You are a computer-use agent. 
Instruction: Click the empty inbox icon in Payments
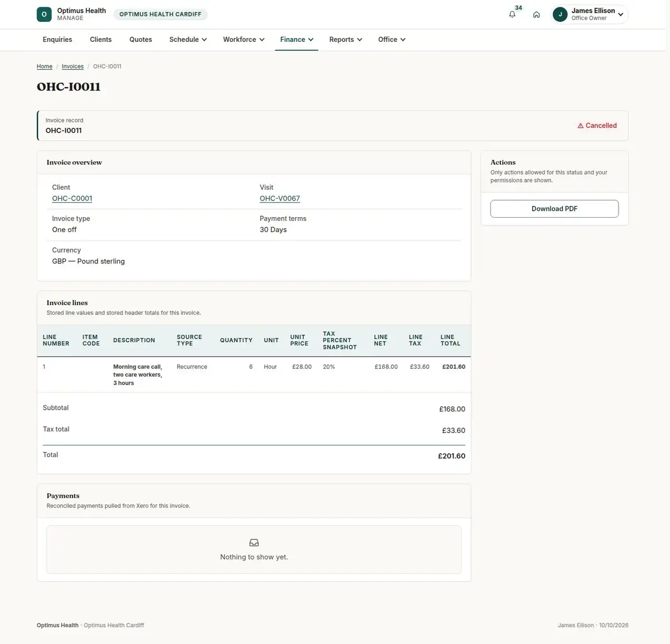coord(254,542)
